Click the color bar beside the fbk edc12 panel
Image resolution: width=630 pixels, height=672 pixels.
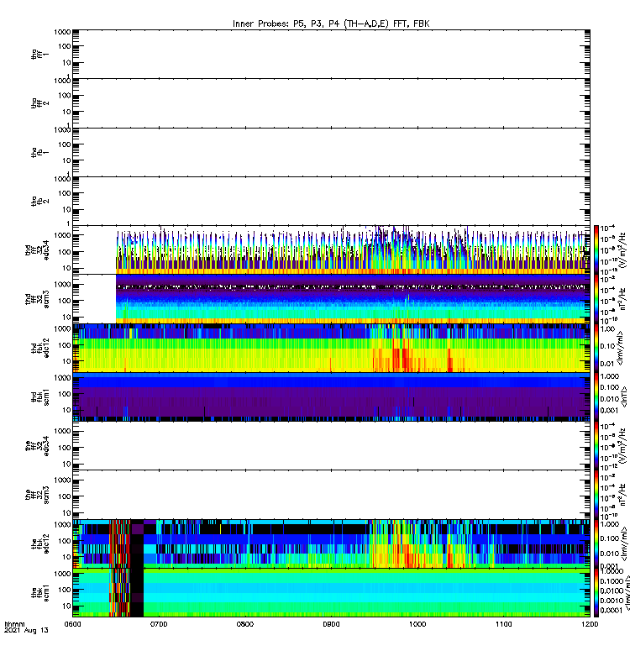pyautogui.click(x=596, y=543)
